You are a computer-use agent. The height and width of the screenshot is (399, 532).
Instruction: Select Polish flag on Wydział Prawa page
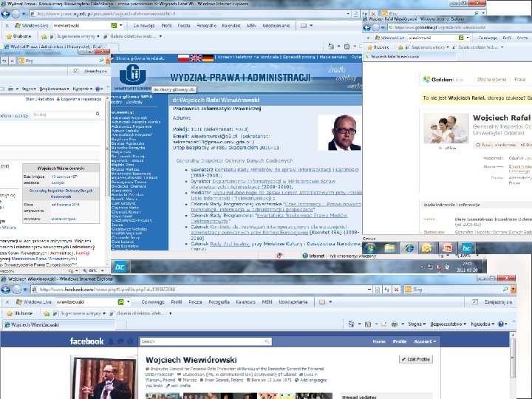pyautogui.click(x=183, y=58)
